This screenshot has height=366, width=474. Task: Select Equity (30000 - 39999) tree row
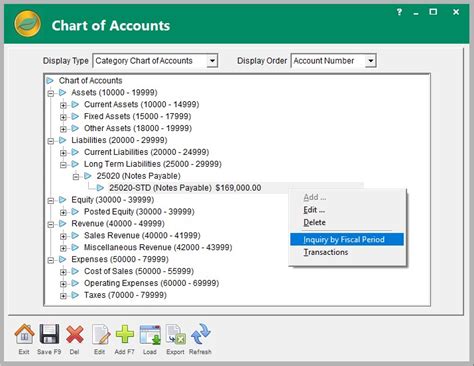point(113,200)
